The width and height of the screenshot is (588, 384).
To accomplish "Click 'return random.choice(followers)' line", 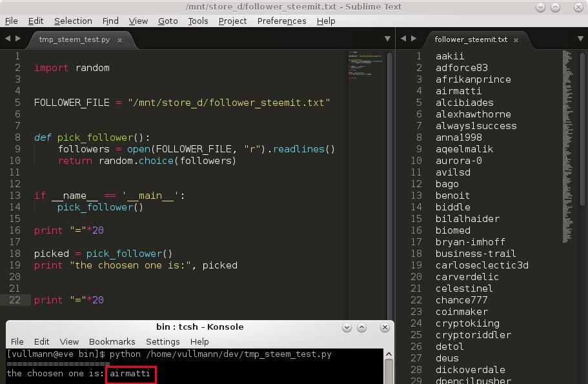I will [x=147, y=161].
